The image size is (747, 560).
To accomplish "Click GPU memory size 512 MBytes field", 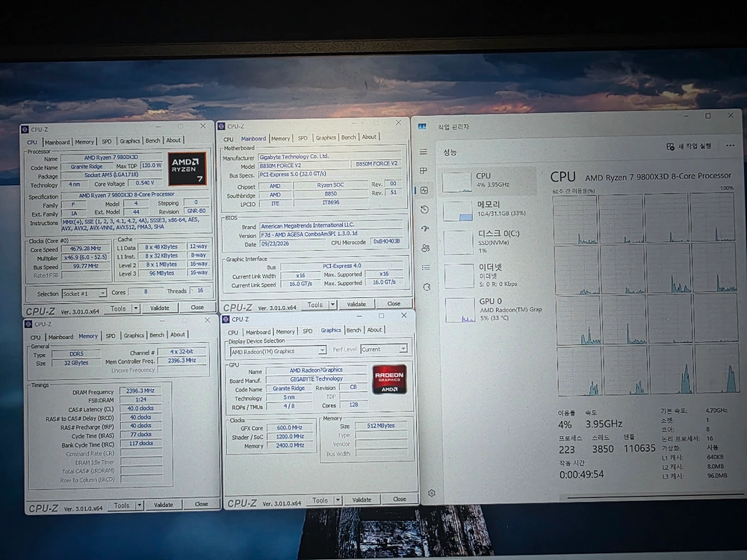I will 381,426.
